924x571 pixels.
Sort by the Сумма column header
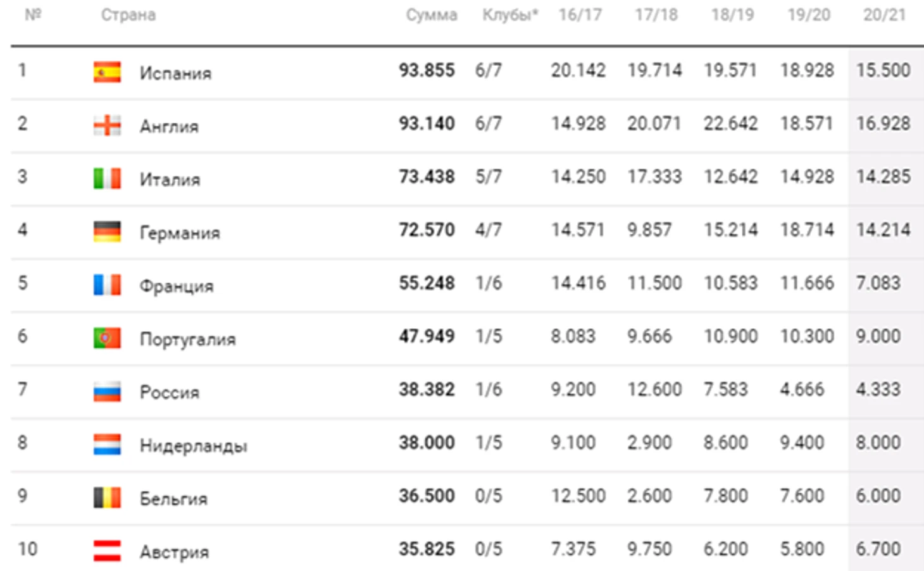tap(432, 15)
